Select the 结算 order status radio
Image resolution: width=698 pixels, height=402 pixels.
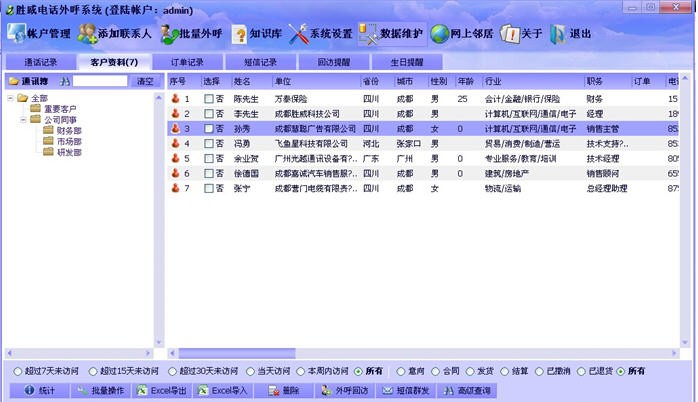[505, 371]
